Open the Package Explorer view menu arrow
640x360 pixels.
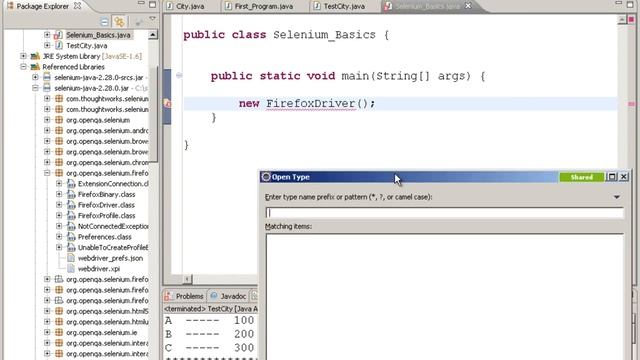pos(152,19)
